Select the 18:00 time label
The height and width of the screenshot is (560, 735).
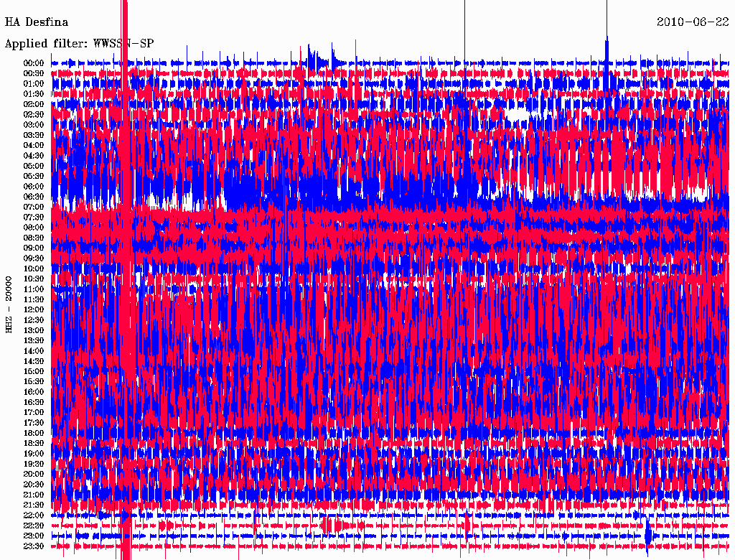click(x=34, y=433)
